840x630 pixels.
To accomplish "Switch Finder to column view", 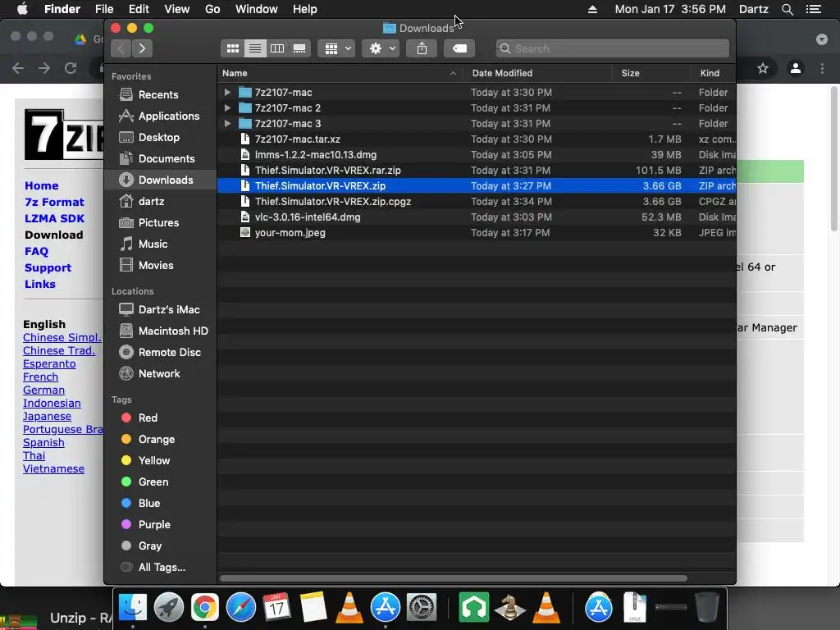I will (277, 48).
